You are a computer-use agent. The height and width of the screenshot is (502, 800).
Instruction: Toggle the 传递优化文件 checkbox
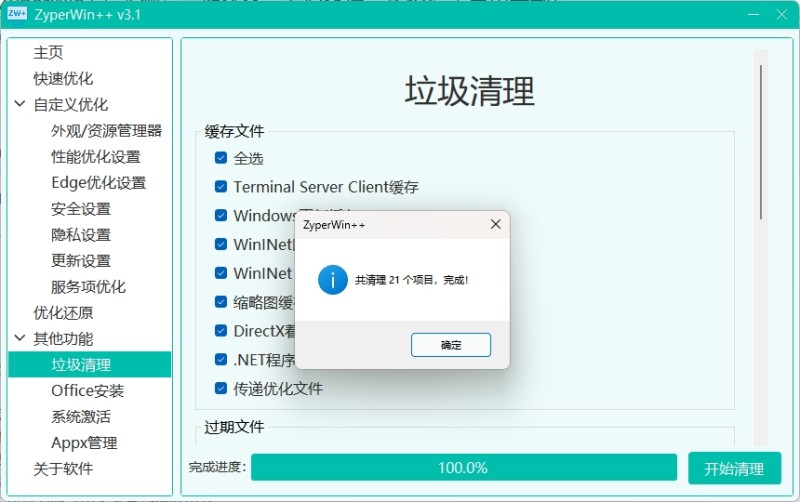[221, 388]
